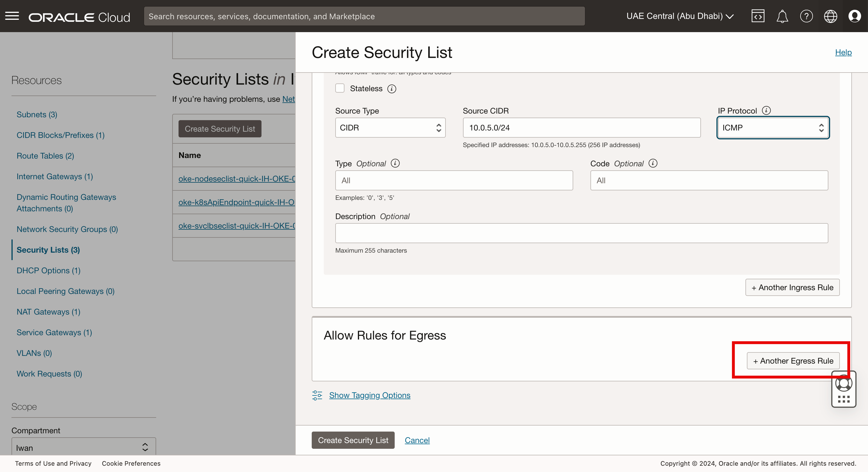Click the info icon beside Code Optional

pyautogui.click(x=653, y=163)
